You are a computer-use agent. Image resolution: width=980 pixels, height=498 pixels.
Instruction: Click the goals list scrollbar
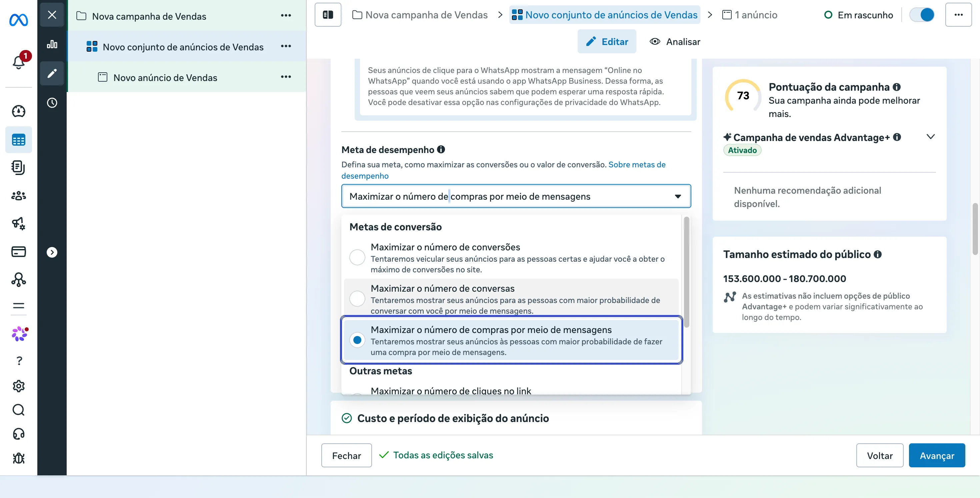tap(687, 272)
